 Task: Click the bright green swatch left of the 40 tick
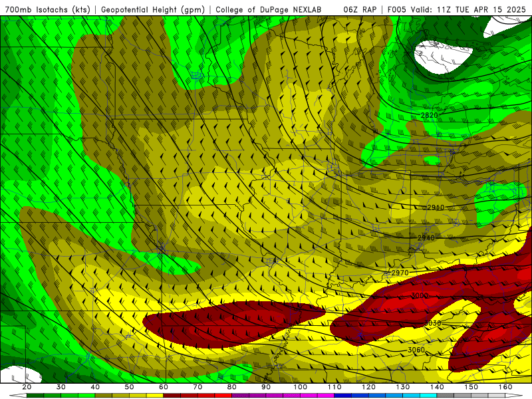coord(86,396)
